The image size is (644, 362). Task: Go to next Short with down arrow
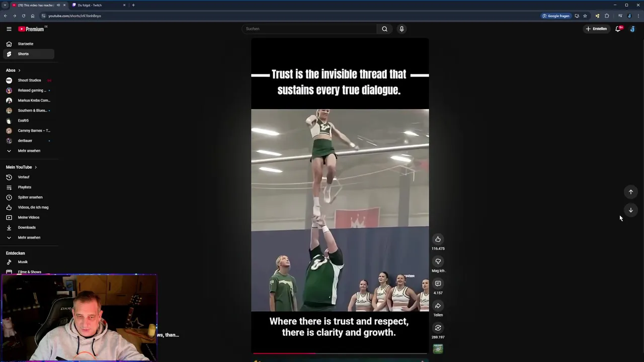[x=630, y=210]
